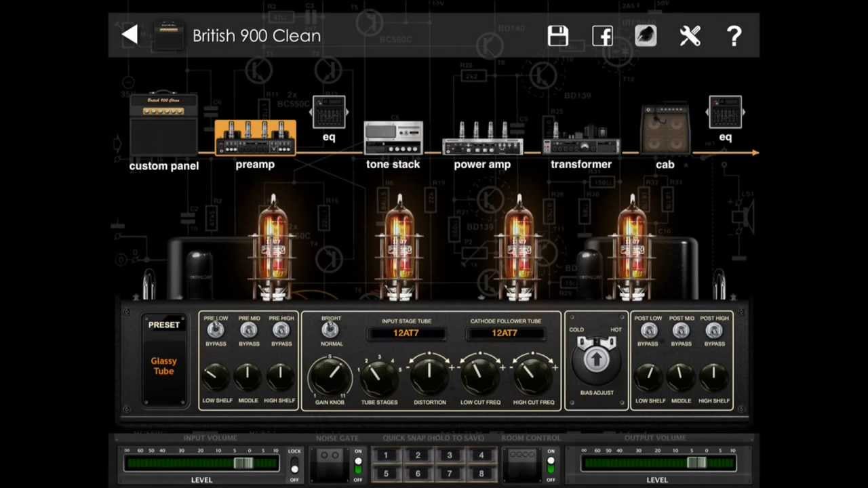
Task: Recall quick snap slot 7
Action: tap(450, 474)
